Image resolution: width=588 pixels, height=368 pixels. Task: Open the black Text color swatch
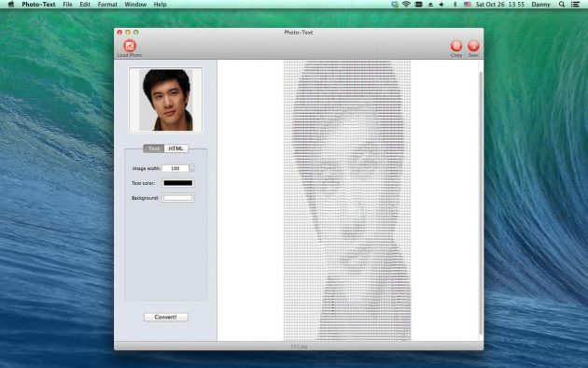coord(178,183)
